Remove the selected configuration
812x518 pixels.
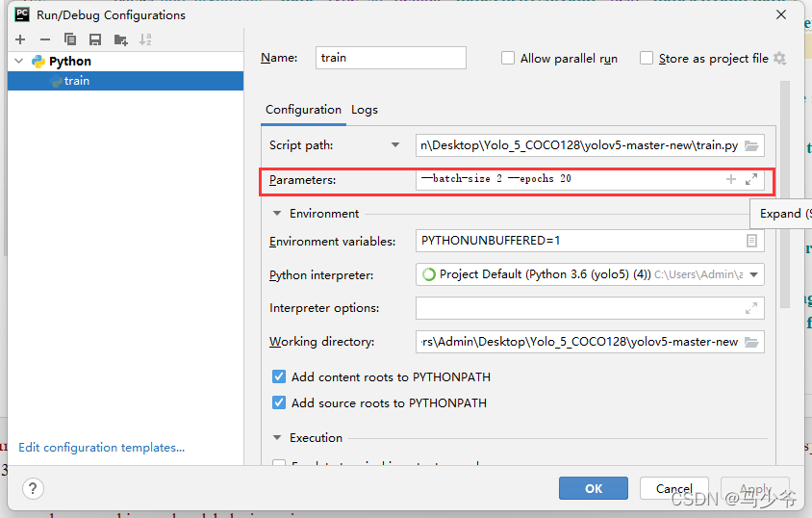tap(45, 39)
